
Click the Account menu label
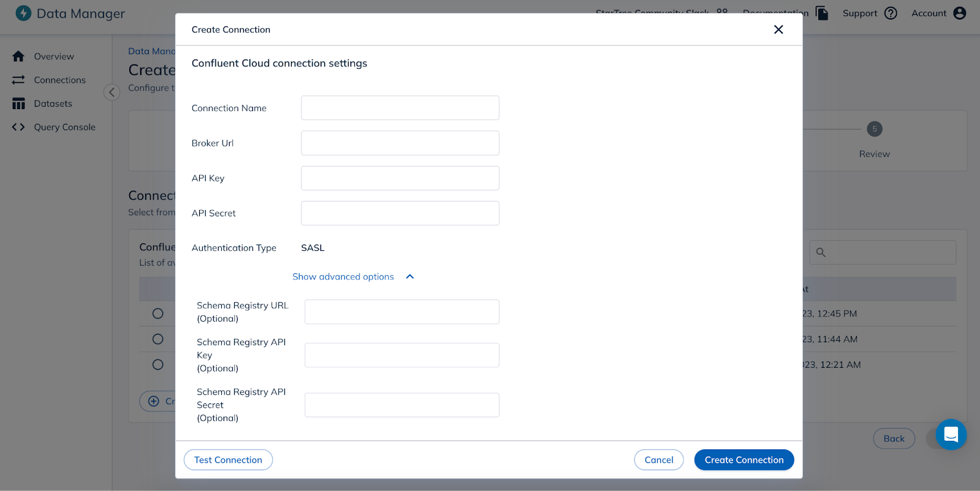[929, 13]
